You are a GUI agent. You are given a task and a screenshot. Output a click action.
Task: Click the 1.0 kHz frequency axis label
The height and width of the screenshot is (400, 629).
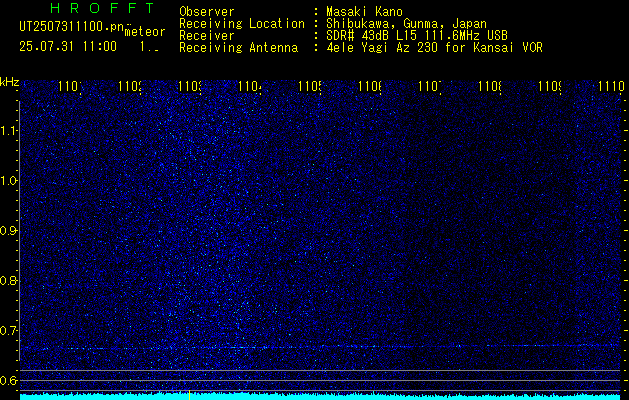(8, 181)
